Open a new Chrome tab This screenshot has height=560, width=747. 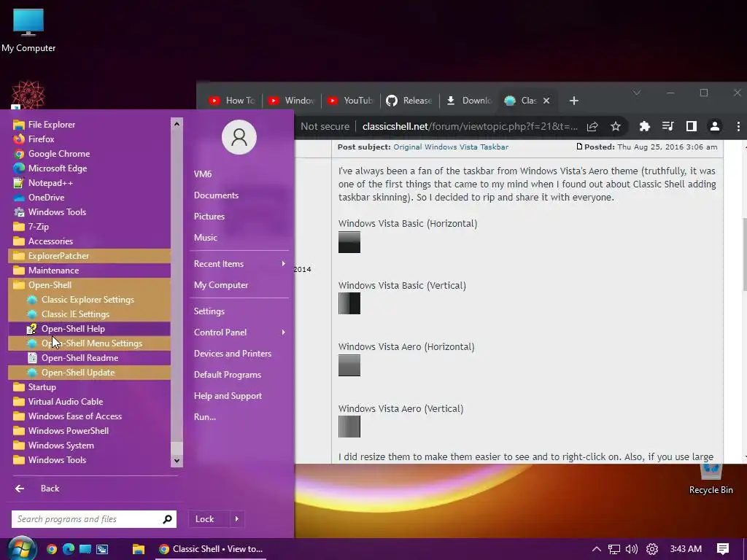(574, 101)
